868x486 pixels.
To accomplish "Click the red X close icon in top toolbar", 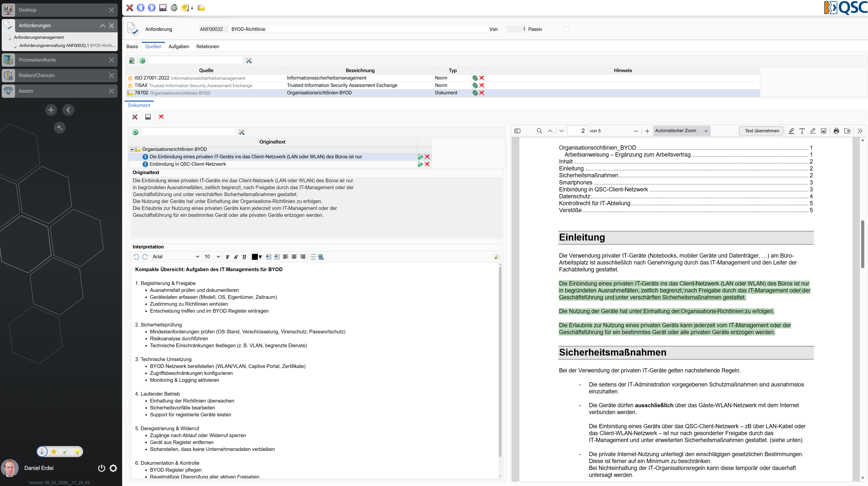I will tap(129, 8).
